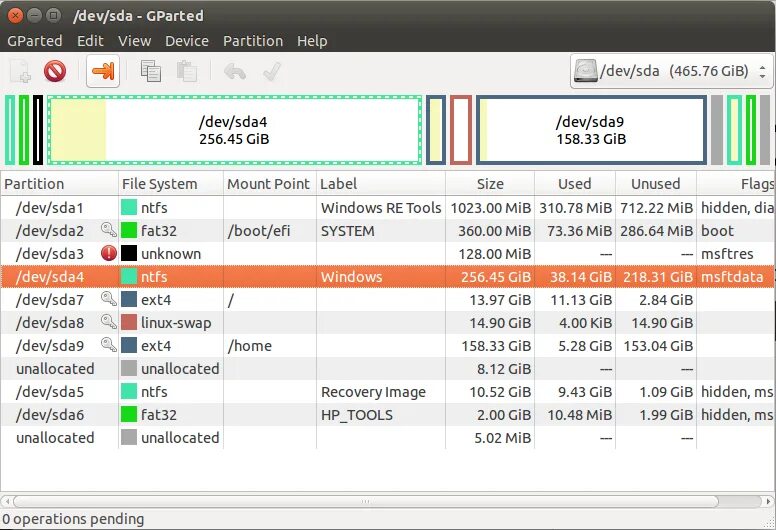This screenshot has height=530, width=776.
Task: Click the key icon on /dev/sda8 row
Action: pos(108,322)
